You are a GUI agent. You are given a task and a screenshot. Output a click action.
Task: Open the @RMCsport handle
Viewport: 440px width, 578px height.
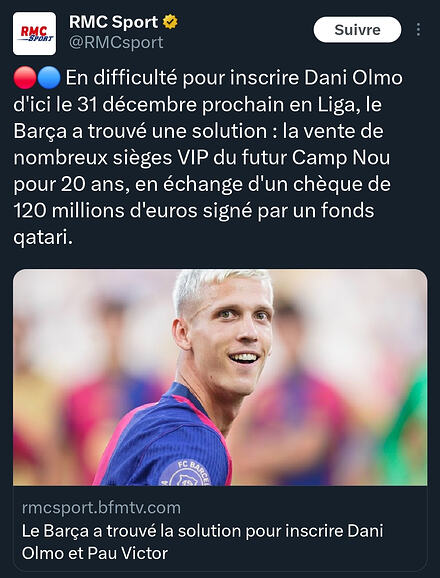click(116, 42)
